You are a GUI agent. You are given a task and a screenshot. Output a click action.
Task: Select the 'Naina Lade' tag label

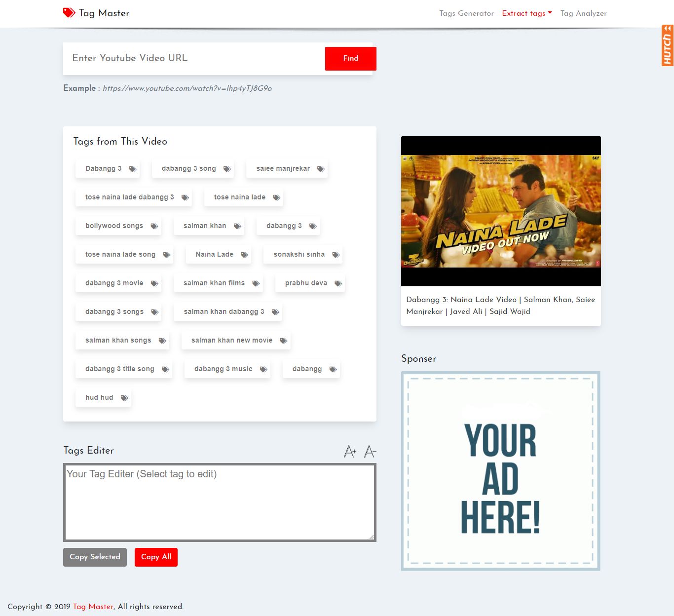pos(215,255)
